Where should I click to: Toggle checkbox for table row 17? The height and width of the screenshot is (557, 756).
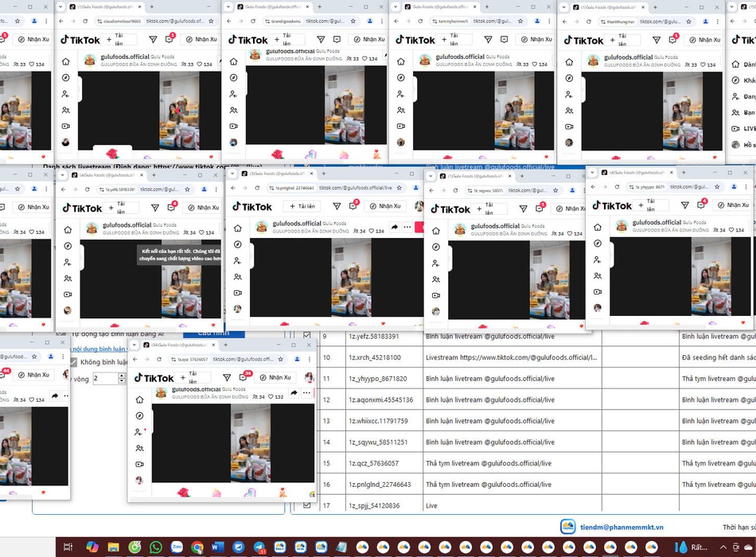click(306, 505)
